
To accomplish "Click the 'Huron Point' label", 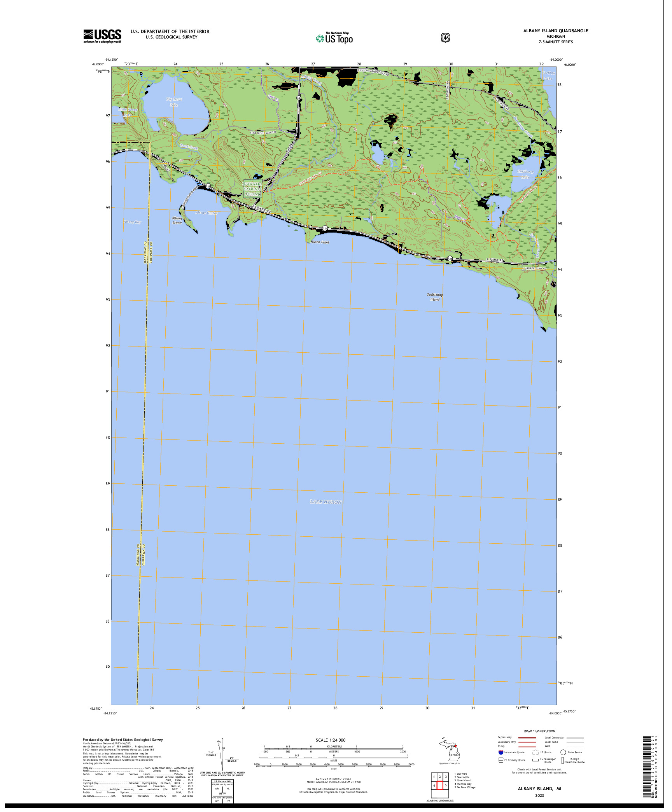I will tap(320, 242).
